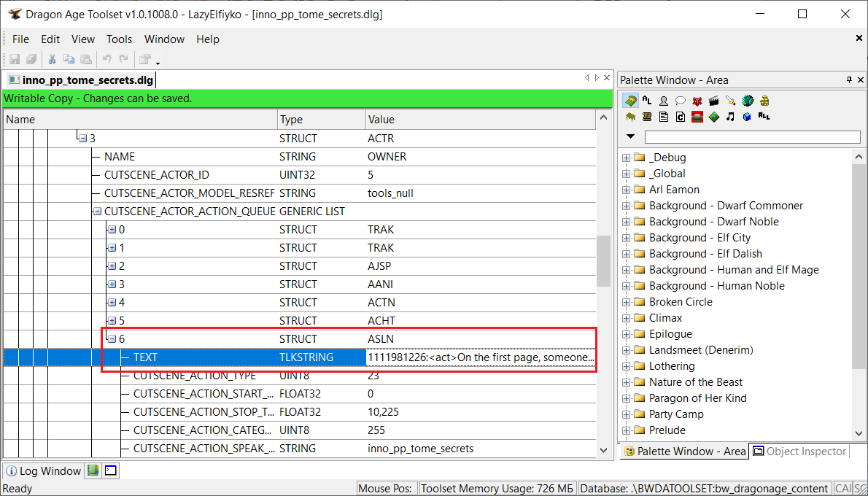Open the Help menu
868x496 pixels.
[x=208, y=39]
